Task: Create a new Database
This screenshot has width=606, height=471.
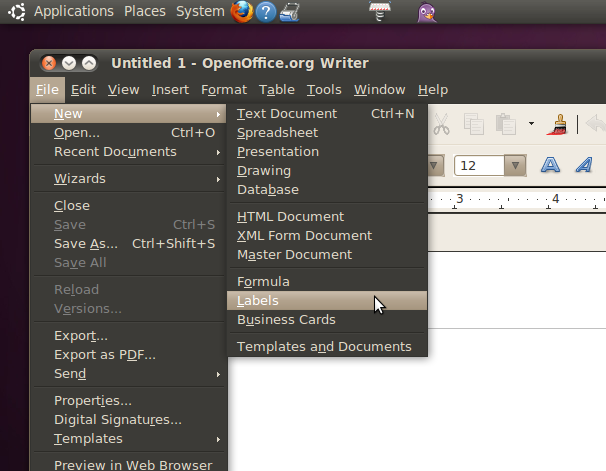Action: pyautogui.click(x=327, y=189)
